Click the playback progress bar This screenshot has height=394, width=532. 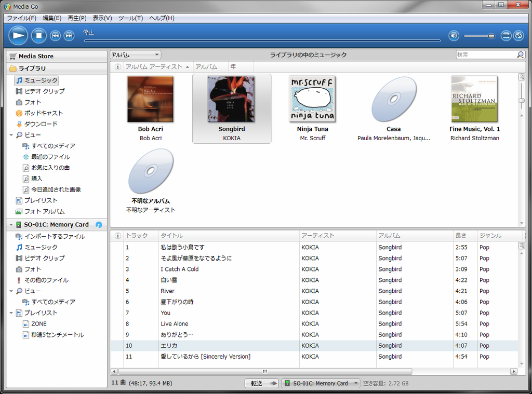tap(262, 40)
